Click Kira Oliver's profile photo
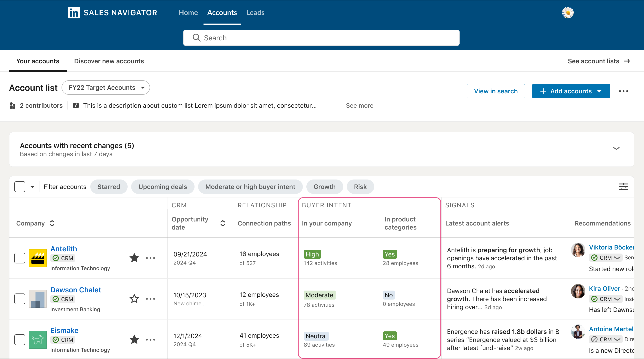 point(578,291)
